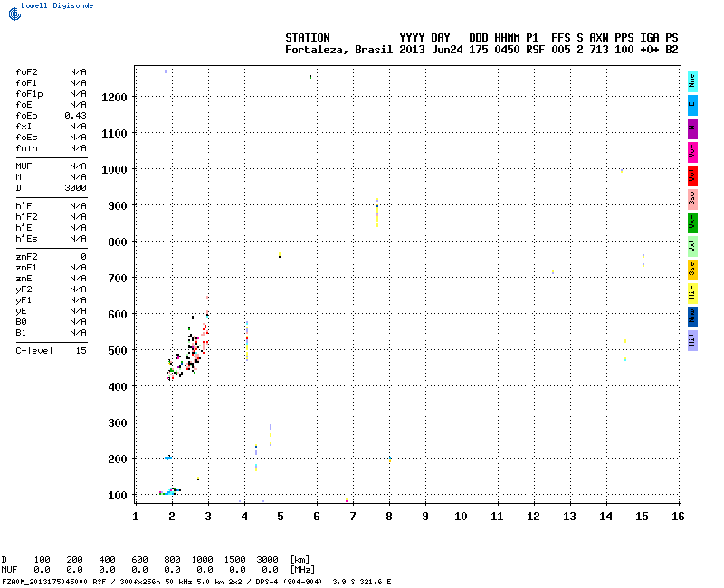Select the E blue legend swatch
This screenshot has height=588, width=724.
pyautogui.click(x=692, y=105)
